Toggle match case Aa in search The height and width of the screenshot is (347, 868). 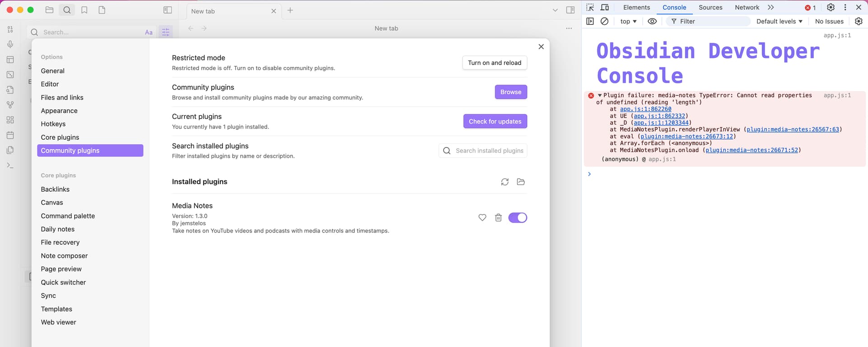point(149,32)
